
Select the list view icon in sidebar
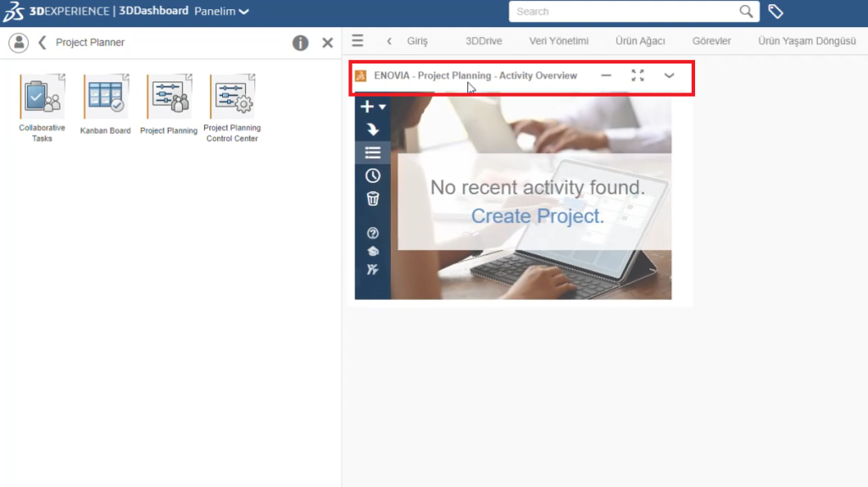[372, 152]
